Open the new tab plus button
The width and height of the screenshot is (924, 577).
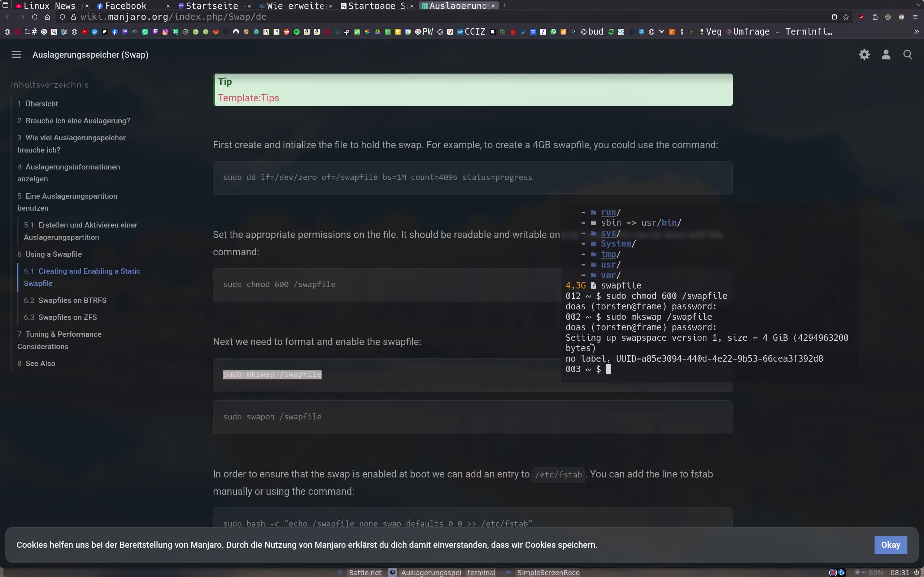coord(504,5)
